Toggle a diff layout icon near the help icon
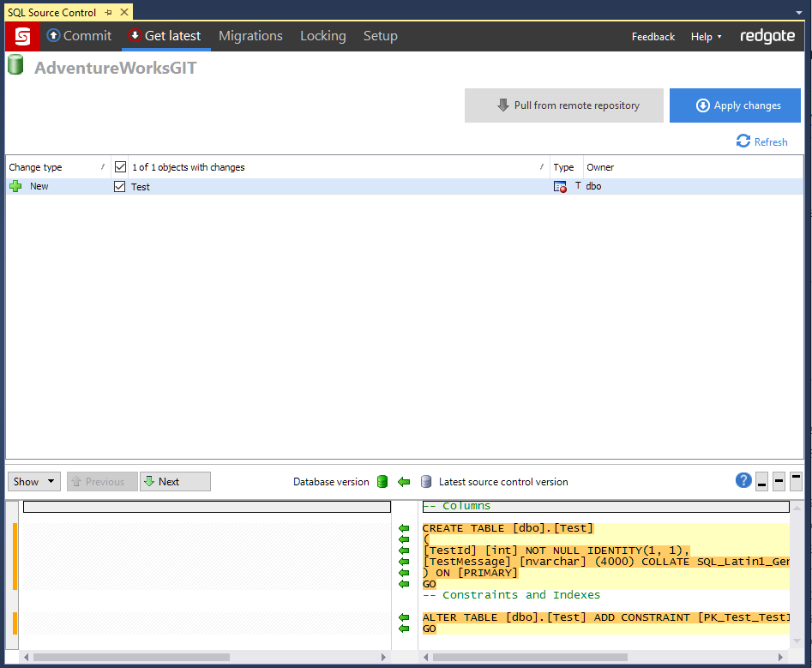Viewport: 812px width, 668px height. pyautogui.click(x=779, y=481)
